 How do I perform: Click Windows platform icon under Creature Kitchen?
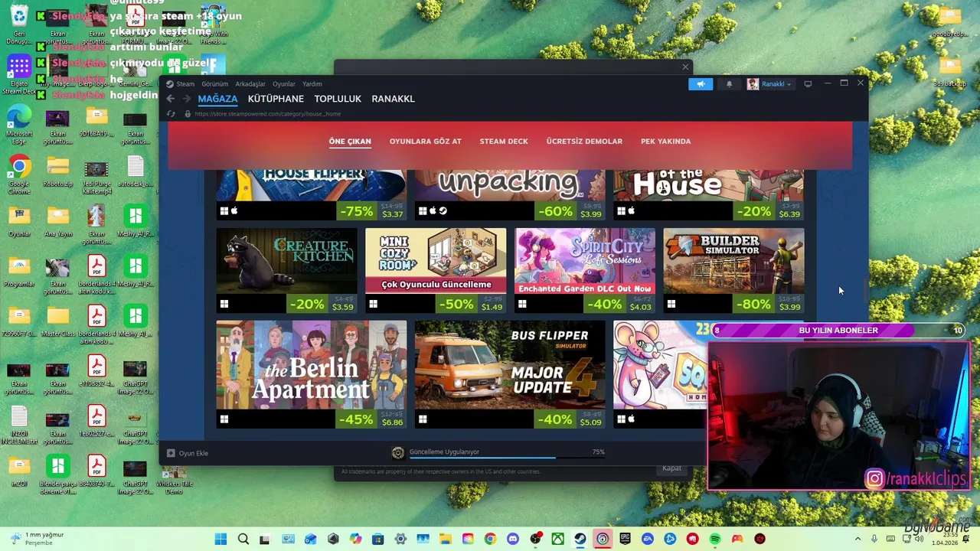pyautogui.click(x=224, y=304)
